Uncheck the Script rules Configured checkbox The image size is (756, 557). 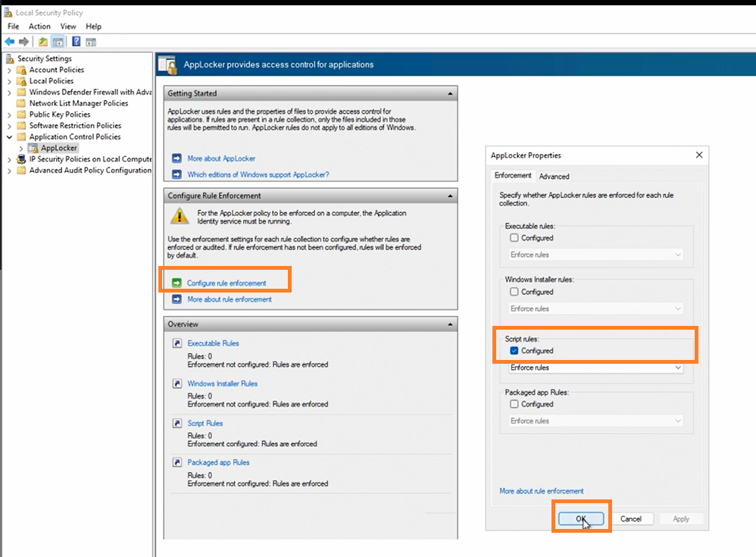(x=514, y=351)
